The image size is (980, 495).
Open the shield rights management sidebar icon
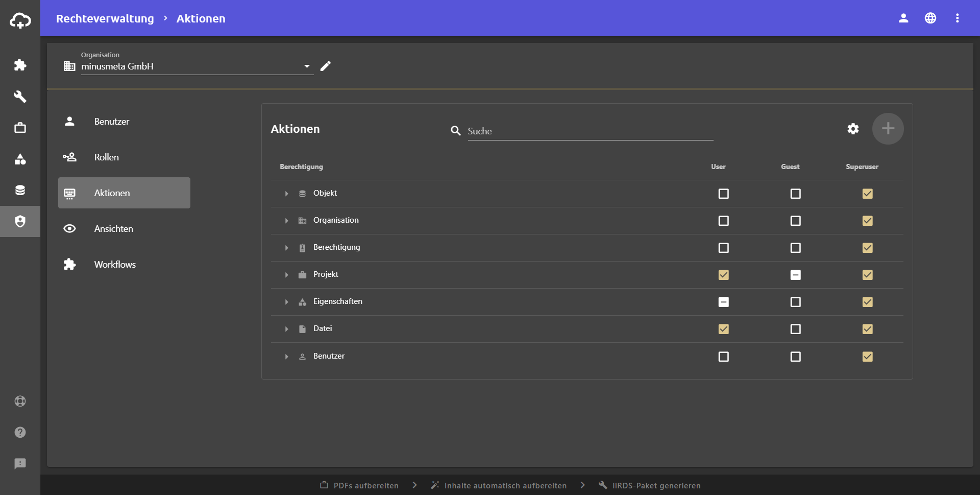20,221
